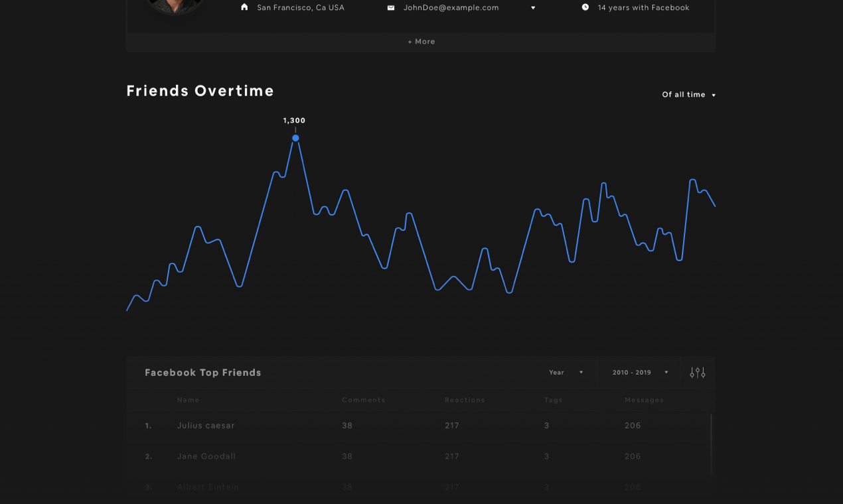
Task: Expand the 'Year' dropdown in Top Friends
Action: [x=565, y=372]
